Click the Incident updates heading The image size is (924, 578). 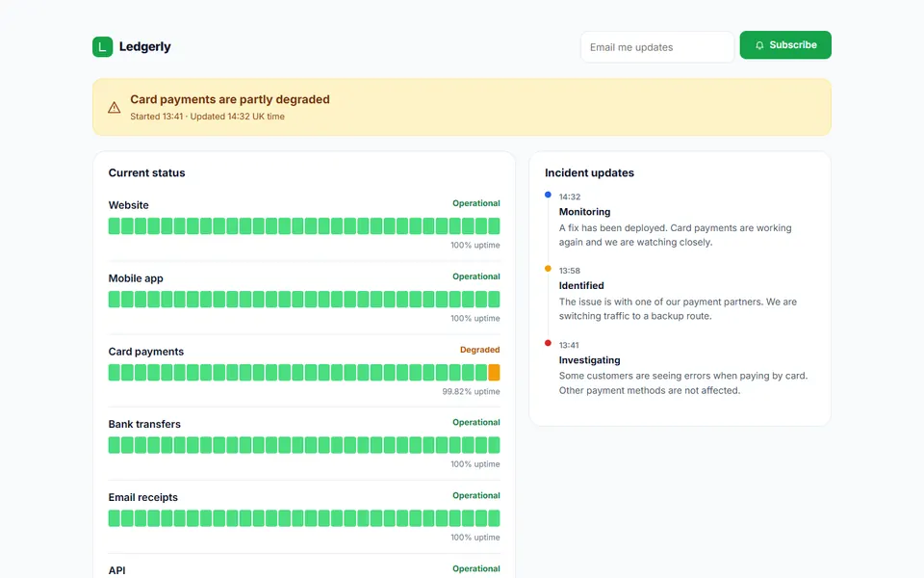589,172
